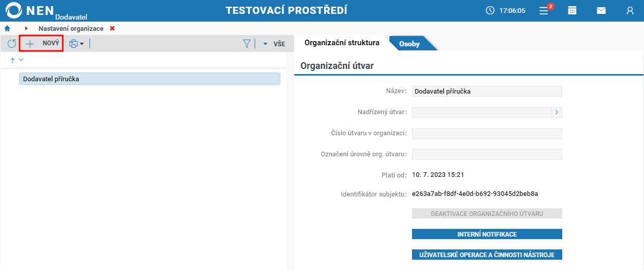Click Deaktivace organizačního útvaru button
Screen dimensions: 644x270
coord(487,213)
